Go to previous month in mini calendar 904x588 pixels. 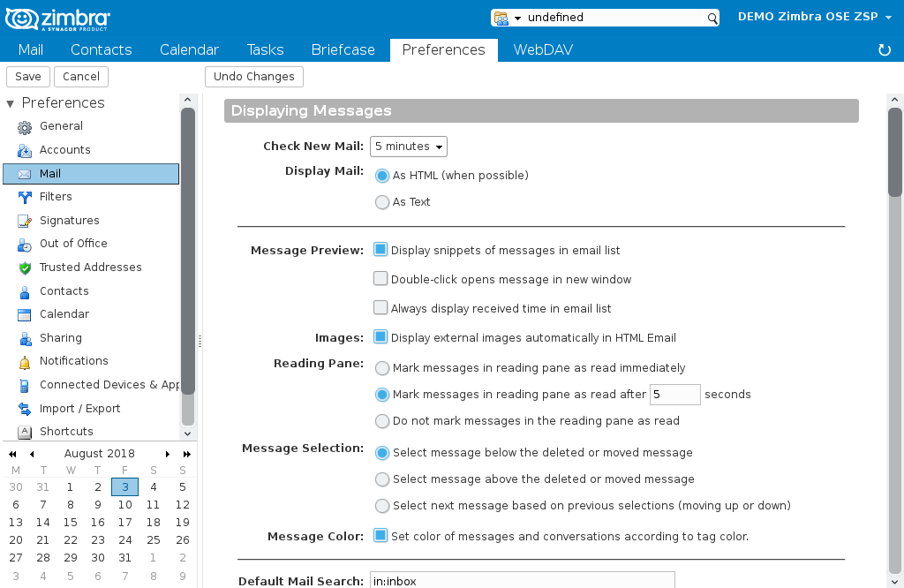[32, 455]
